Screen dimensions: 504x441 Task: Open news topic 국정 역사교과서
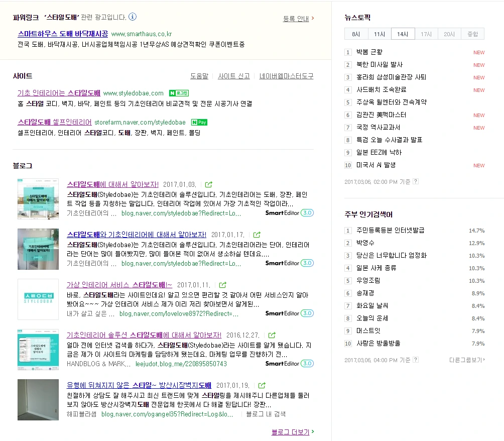pyautogui.click(x=379, y=128)
